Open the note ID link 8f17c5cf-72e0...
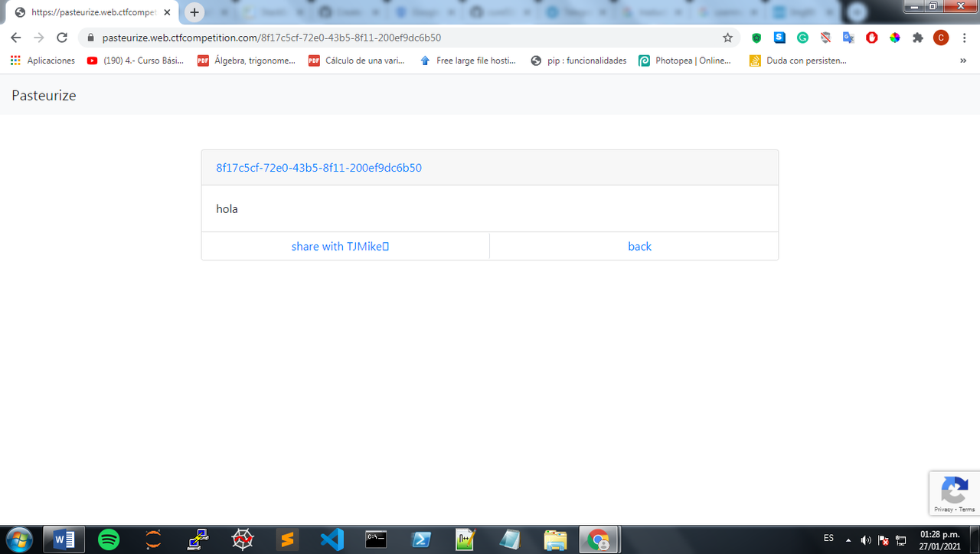The image size is (980, 554). (x=318, y=167)
